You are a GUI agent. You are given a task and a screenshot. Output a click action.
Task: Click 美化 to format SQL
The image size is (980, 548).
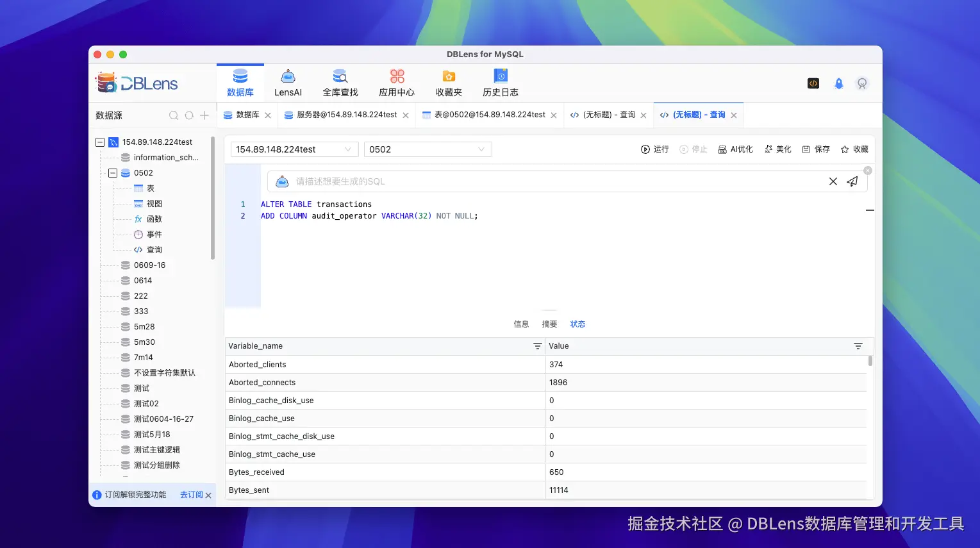[x=777, y=149]
